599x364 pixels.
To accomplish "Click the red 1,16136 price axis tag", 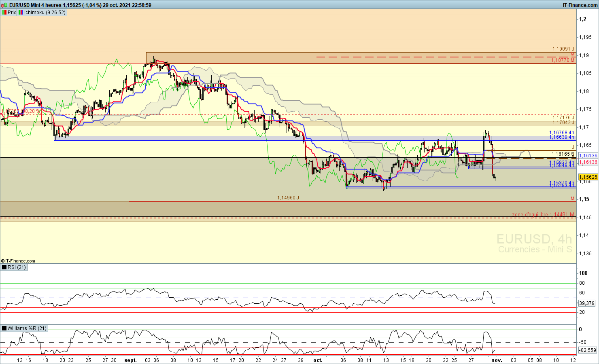I will pyautogui.click(x=588, y=162).
